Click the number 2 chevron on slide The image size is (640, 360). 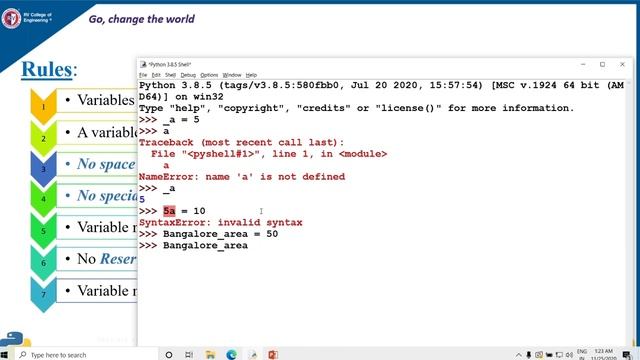43,139
